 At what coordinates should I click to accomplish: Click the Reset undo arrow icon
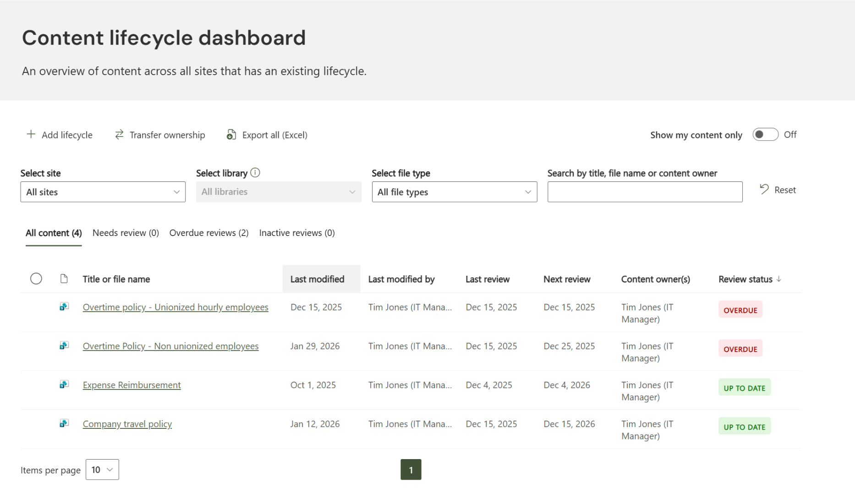coord(764,189)
